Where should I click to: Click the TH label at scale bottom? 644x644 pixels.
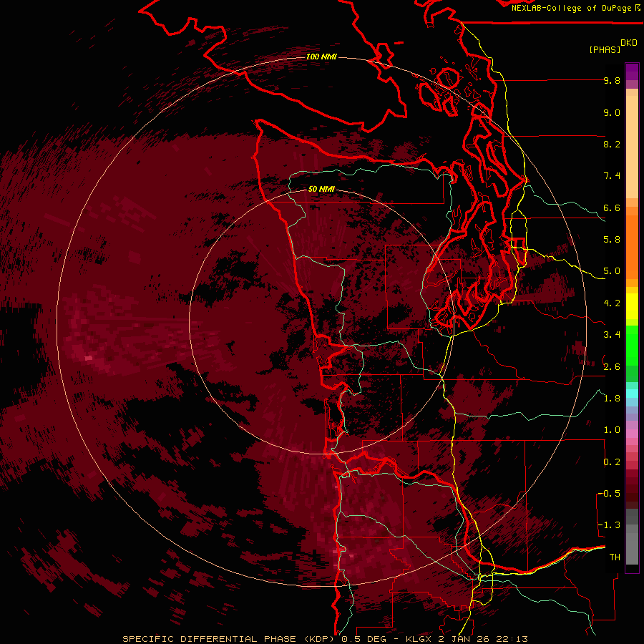[x=615, y=557]
